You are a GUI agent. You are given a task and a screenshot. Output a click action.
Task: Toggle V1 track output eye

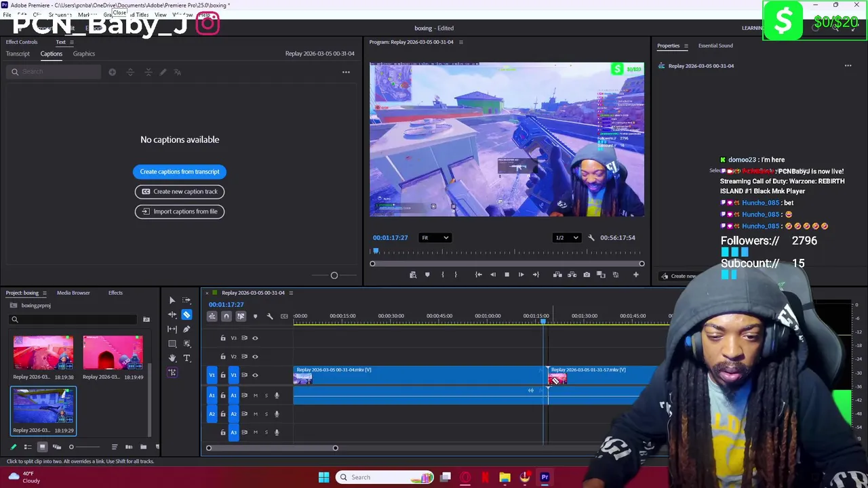click(255, 375)
